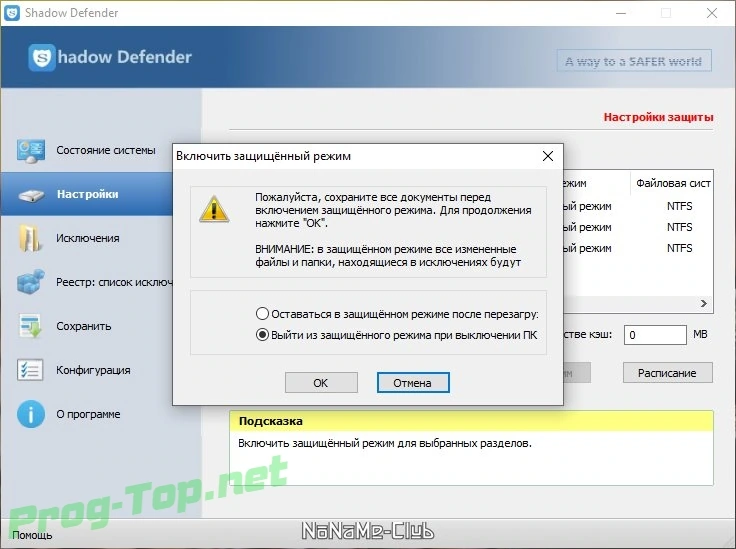This screenshot has height=549, width=736.
Task: Open the Состояние системы section
Action: click(106, 150)
